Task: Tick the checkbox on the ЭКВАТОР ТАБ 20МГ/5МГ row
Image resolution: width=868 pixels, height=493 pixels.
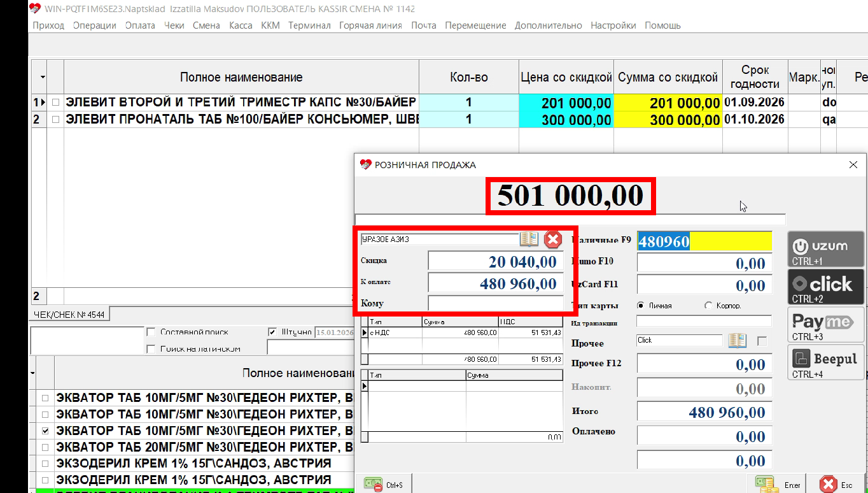Action: (45, 447)
